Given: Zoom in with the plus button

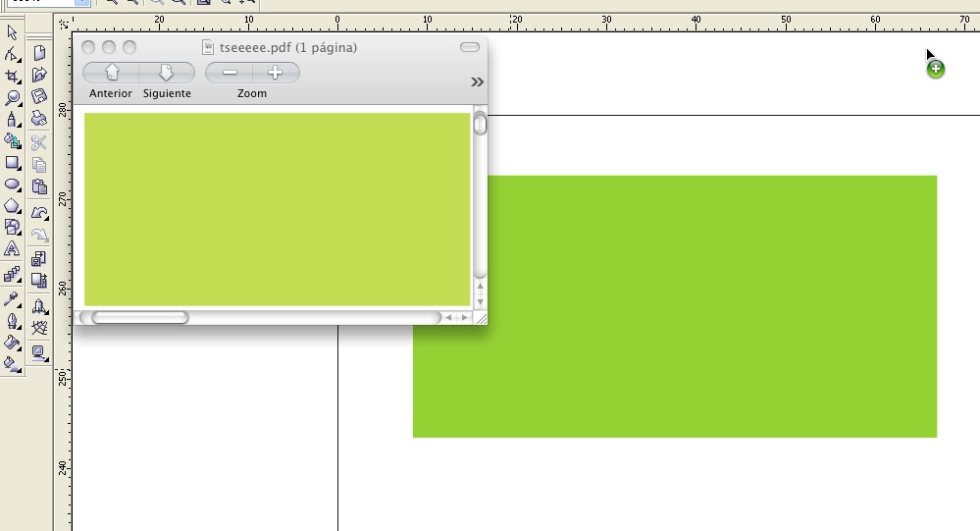Looking at the screenshot, I should click(x=276, y=73).
